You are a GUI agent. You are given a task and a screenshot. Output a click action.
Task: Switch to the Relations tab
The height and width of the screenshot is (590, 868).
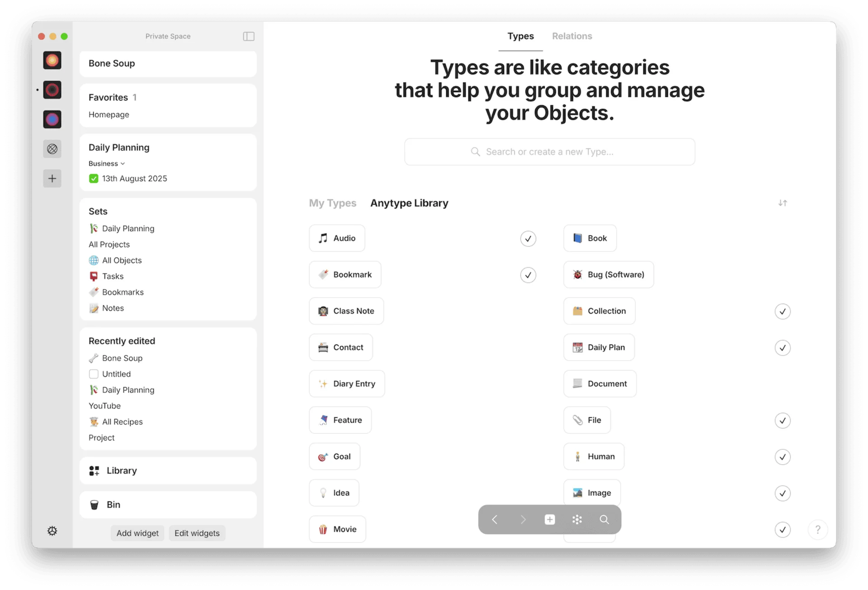point(572,36)
